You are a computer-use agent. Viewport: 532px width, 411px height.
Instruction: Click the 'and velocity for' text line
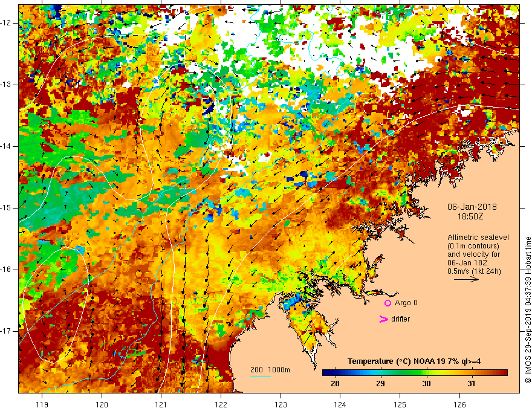473,254
